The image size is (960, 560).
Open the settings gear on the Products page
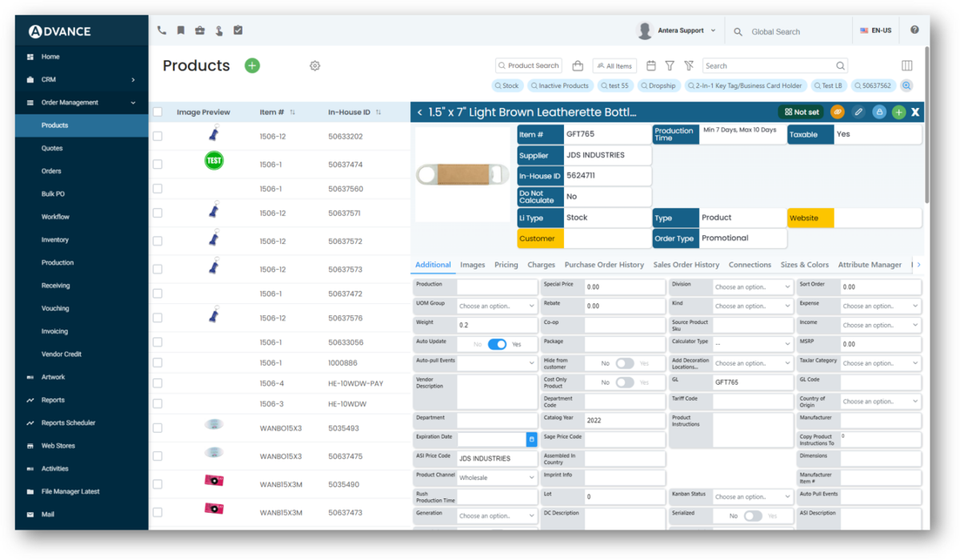click(x=314, y=66)
